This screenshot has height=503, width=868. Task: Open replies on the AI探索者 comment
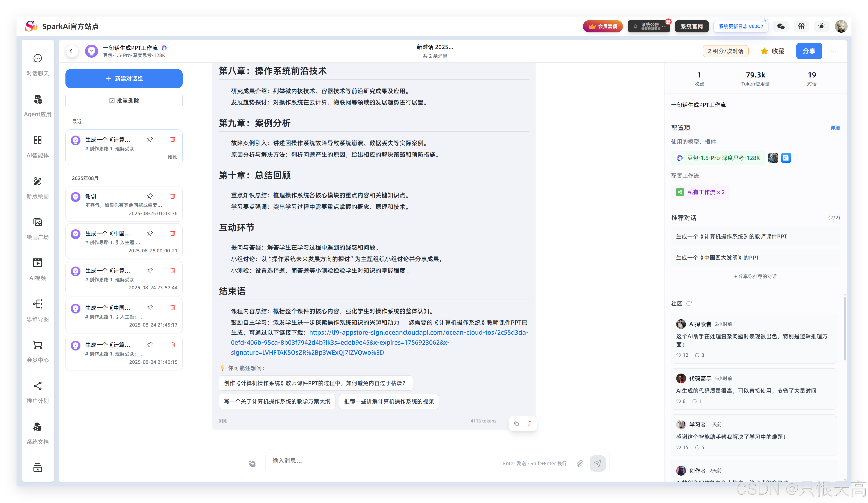pos(699,355)
